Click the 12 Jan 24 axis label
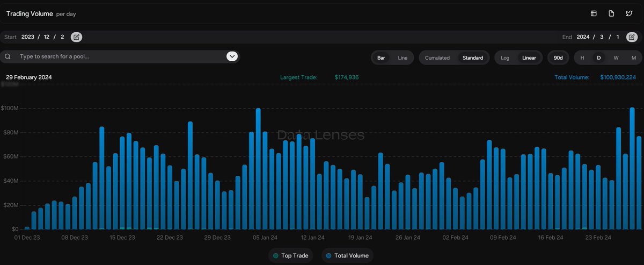Screen dimensions: 644x265 click(x=313, y=237)
